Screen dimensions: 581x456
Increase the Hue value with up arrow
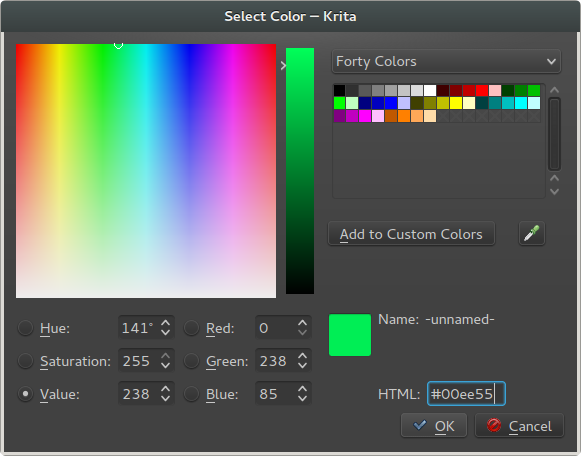point(166,323)
